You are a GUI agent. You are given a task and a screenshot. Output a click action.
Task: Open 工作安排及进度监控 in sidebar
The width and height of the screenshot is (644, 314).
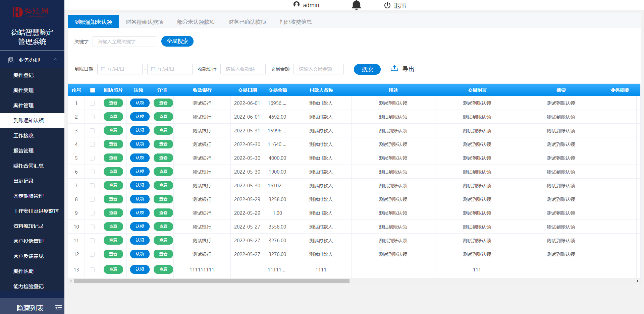(x=32, y=211)
